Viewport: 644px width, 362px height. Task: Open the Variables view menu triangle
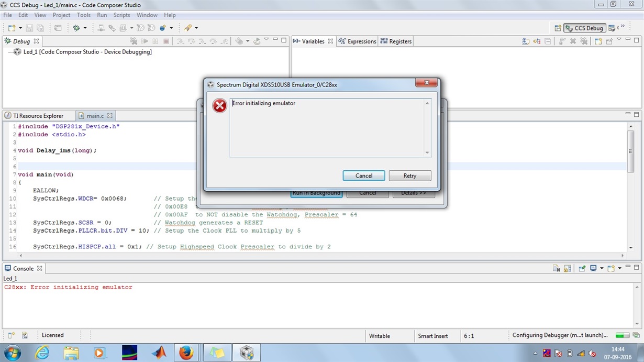click(x=619, y=40)
